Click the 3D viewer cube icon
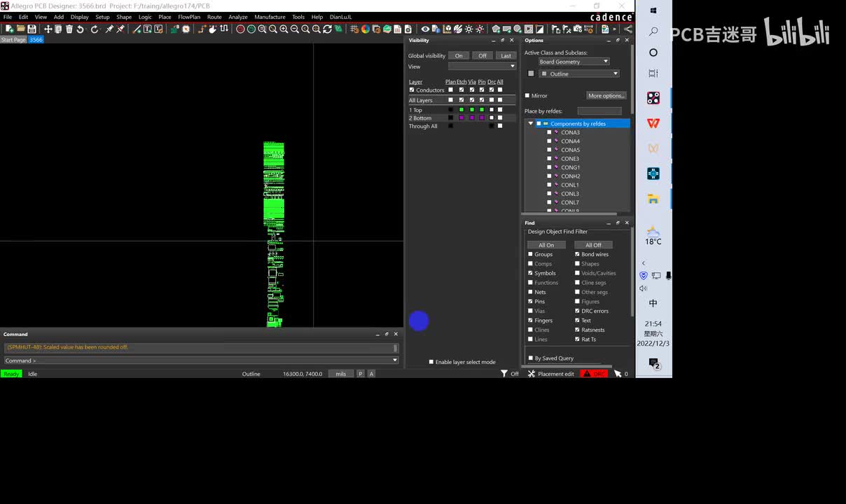Screen dimensions: 846x504 447,29
